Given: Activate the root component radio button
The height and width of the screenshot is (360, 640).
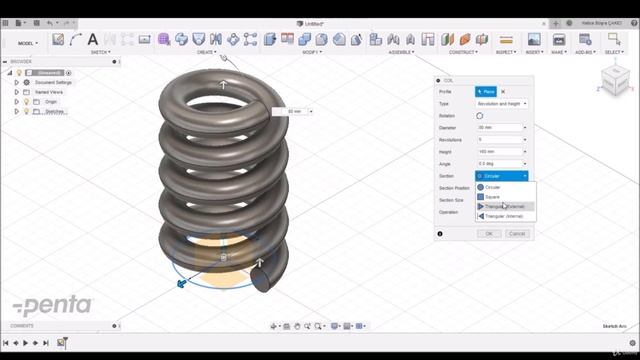Looking at the screenshot, I should click(69, 73).
